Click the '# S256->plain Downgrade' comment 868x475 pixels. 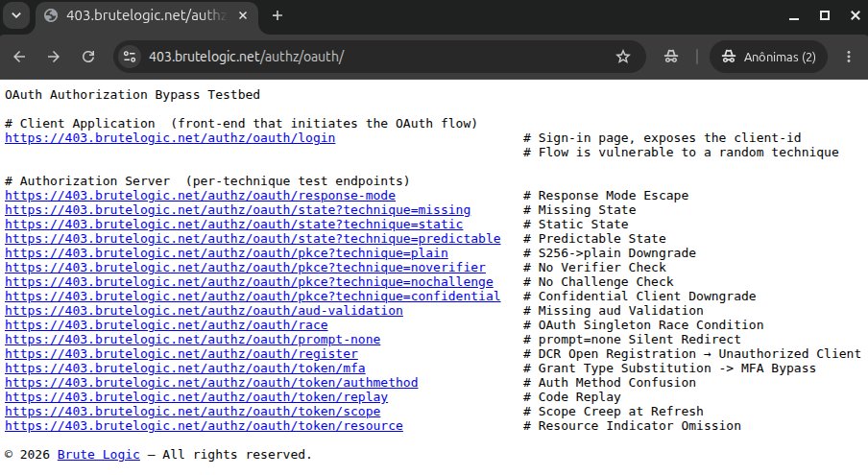(610, 252)
